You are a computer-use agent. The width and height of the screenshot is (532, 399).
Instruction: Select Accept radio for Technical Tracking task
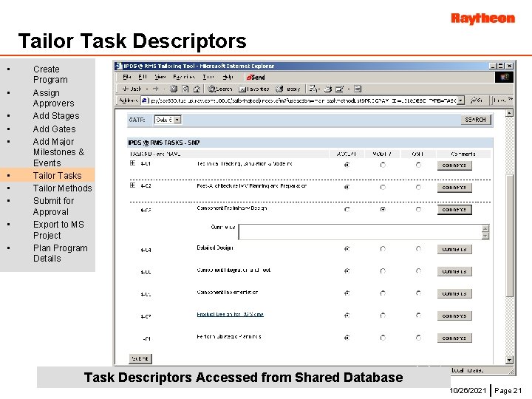click(x=347, y=165)
